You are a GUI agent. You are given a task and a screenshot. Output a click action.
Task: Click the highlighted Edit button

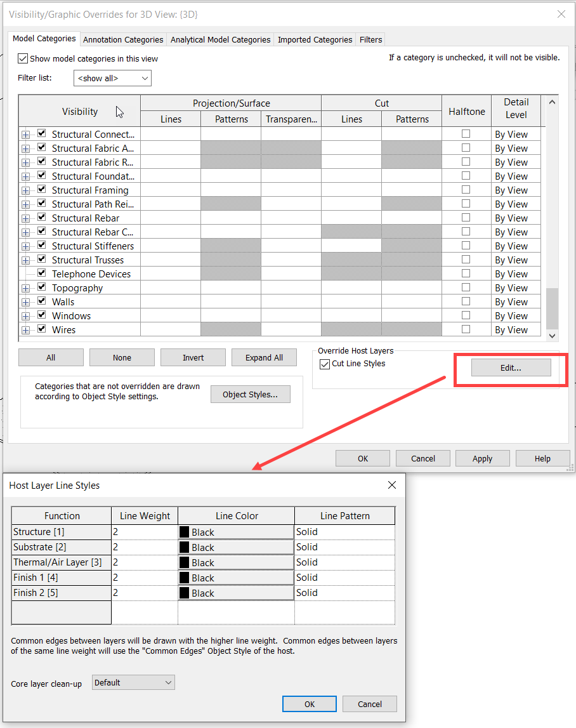coord(511,367)
